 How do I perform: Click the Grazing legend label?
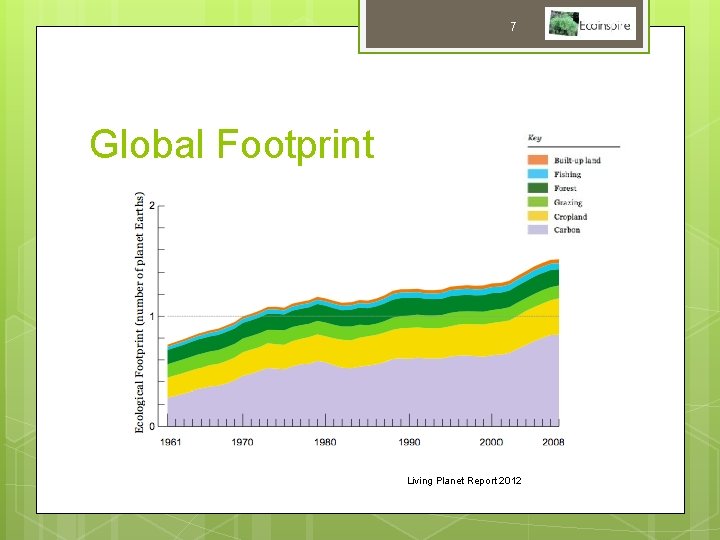pyautogui.click(x=568, y=202)
